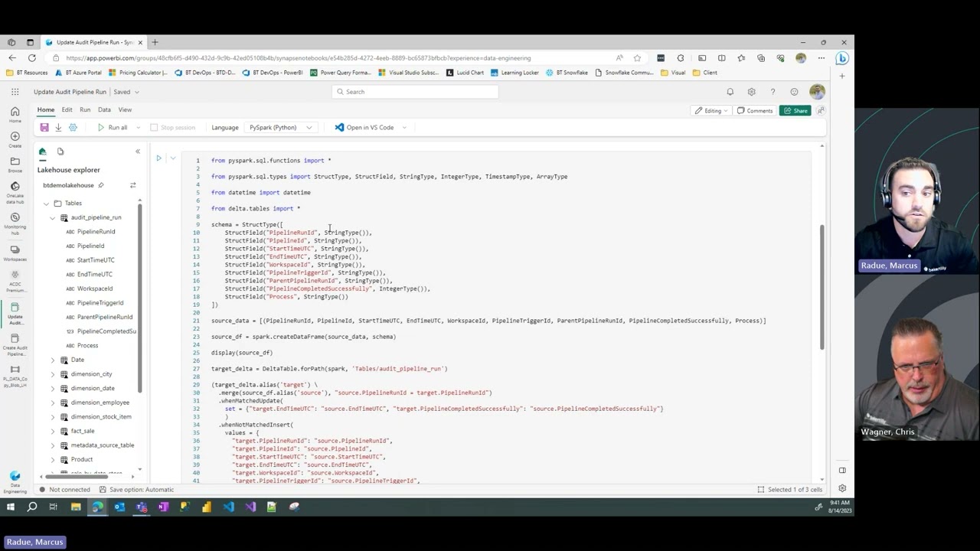The width and height of the screenshot is (980, 551).
Task: Switch to the Home ribbon tab
Action: pyautogui.click(x=46, y=110)
